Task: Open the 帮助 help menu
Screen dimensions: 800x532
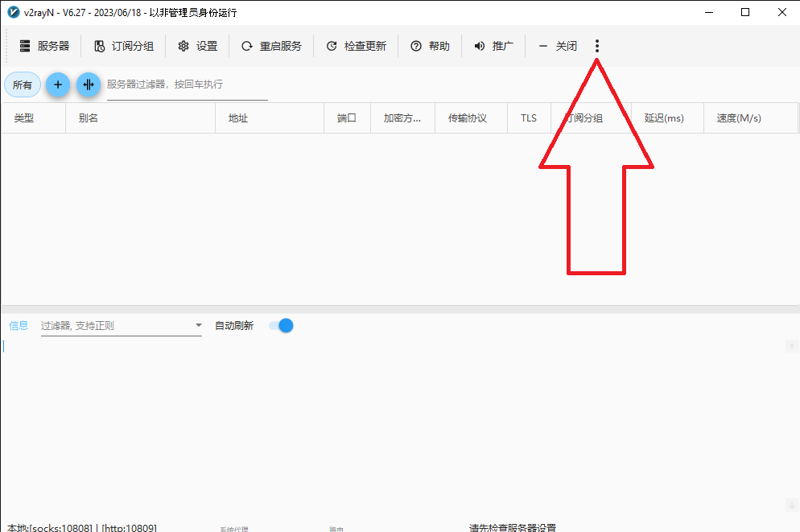Action: click(430, 47)
